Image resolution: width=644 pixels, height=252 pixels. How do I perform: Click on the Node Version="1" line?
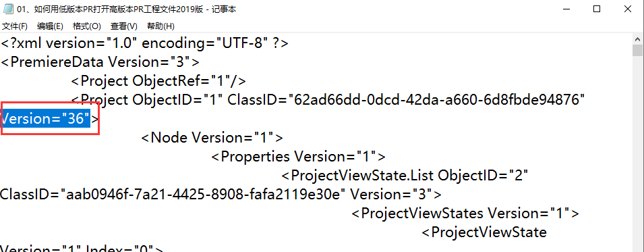point(212,138)
